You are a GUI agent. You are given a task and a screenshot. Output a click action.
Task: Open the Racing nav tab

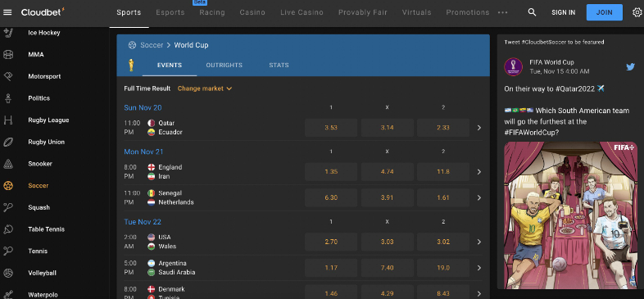click(x=212, y=12)
